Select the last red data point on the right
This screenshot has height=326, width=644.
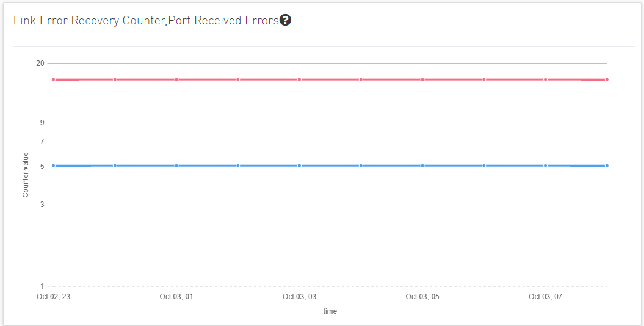click(x=607, y=79)
